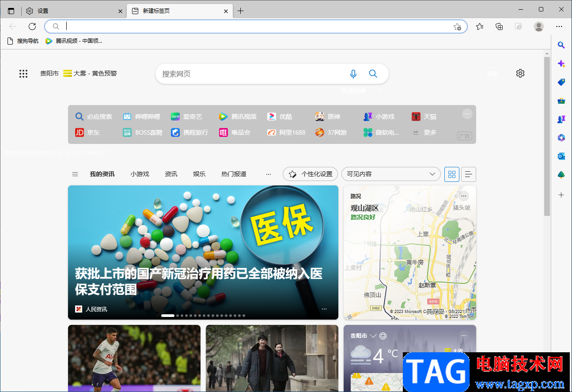Switch to grid layout view
The width and height of the screenshot is (572, 392).
(x=451, y=174)
